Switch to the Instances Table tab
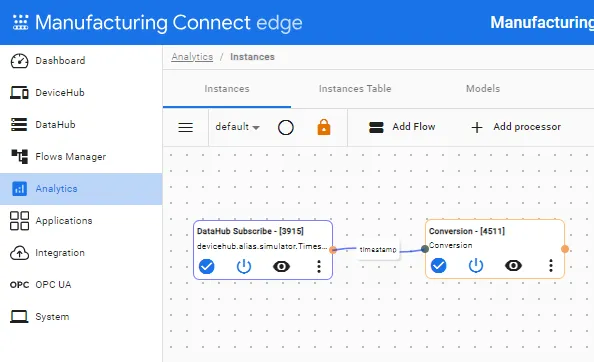The image size is (594, 362). click(x=355, y=89)
